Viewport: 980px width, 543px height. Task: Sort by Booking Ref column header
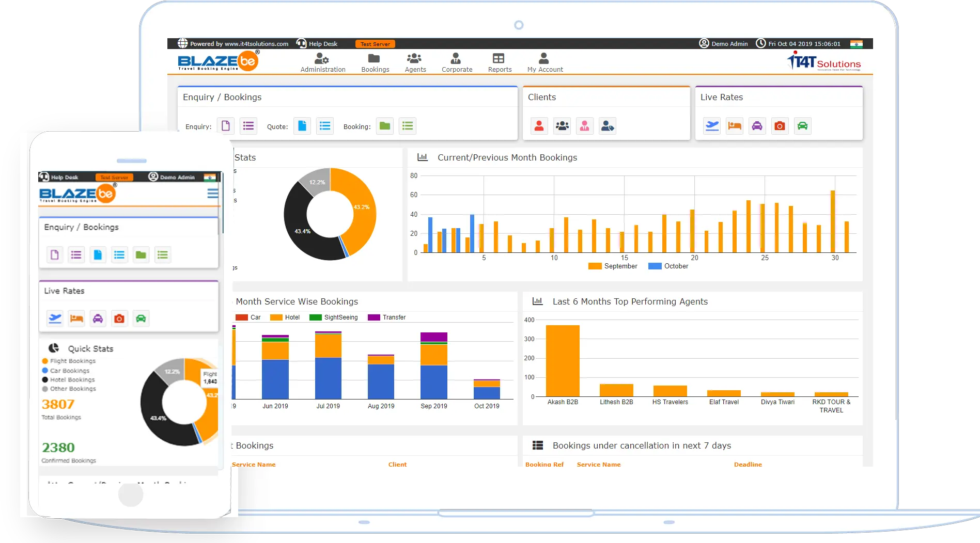tap(545, 465)
